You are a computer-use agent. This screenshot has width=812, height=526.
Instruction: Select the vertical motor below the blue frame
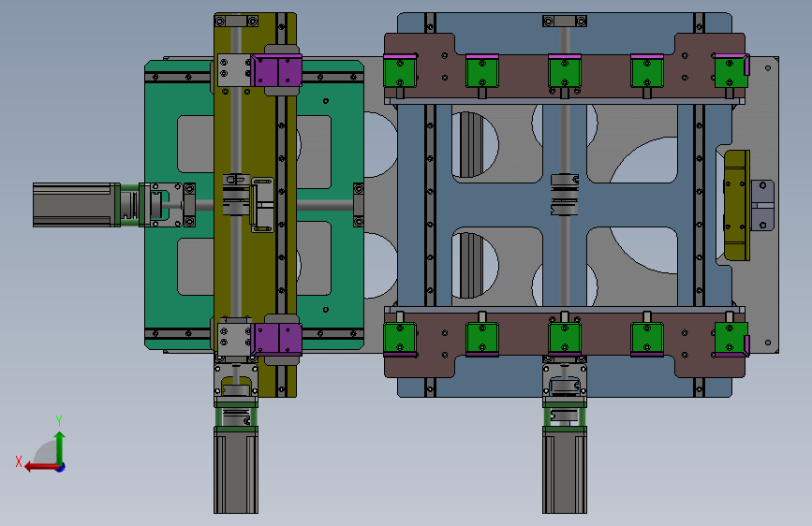pyautogui.click(x=565, y=469)
